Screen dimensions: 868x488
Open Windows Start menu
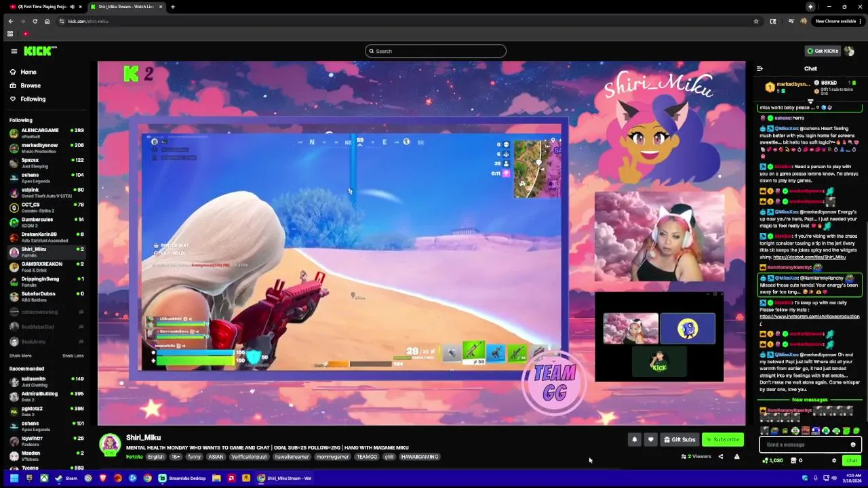14,478
